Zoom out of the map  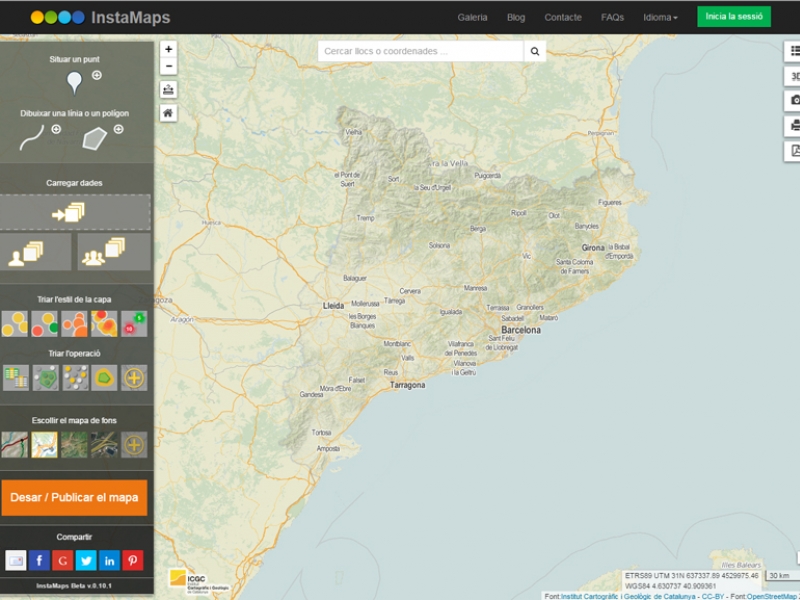pos(168,66)
